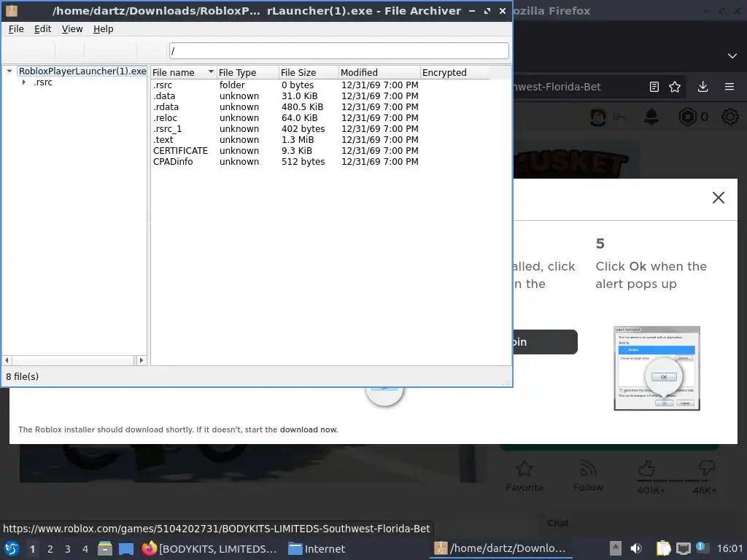Toggle Firefox reader view icon
This screenshot has height=560, width=747.
(x=654, y=87)
